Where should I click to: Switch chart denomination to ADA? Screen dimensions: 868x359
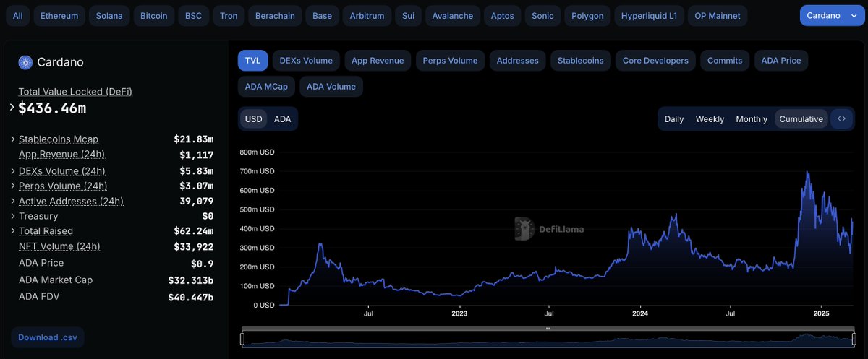(282, 119)
